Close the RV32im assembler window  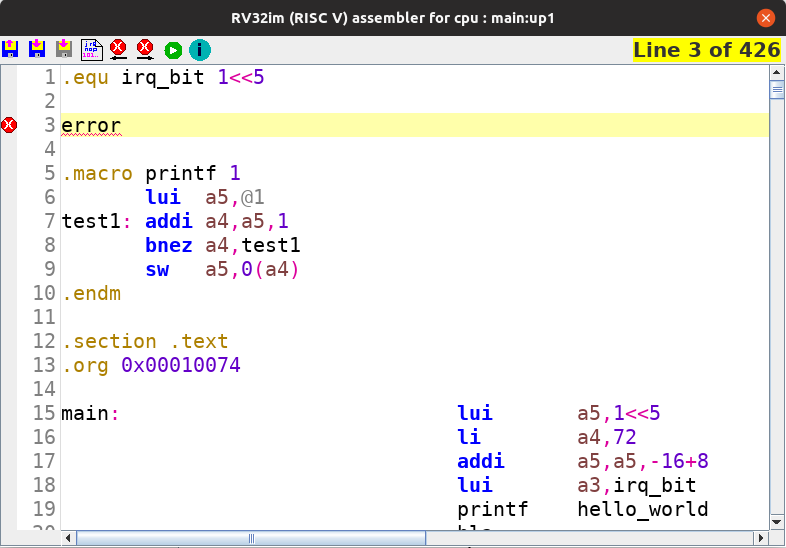tap(765, 18)
